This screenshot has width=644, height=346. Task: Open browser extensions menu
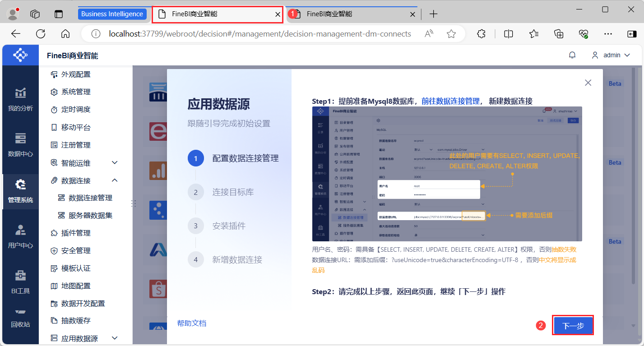pyautogui.click(x=482, y=34)
